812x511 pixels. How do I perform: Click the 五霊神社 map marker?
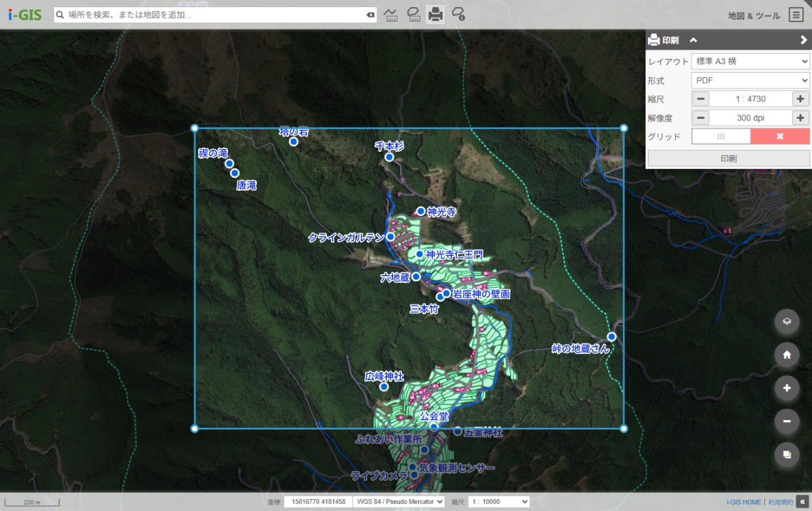click(458, 431)
